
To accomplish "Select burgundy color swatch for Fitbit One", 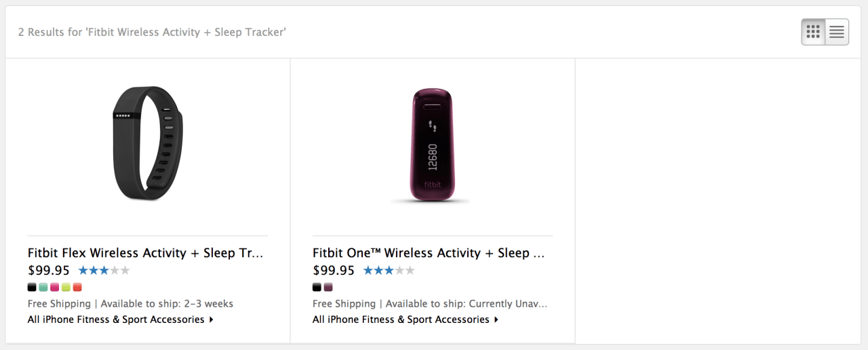I will (x=328, y=287).
